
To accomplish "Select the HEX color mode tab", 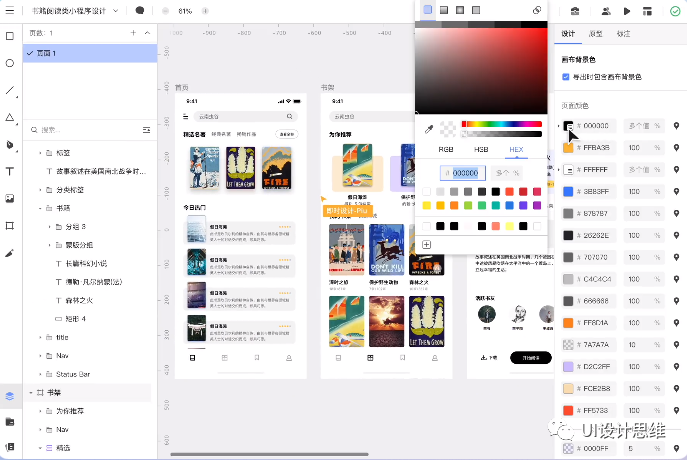I will pyautogui.click(x=517, y=149).
